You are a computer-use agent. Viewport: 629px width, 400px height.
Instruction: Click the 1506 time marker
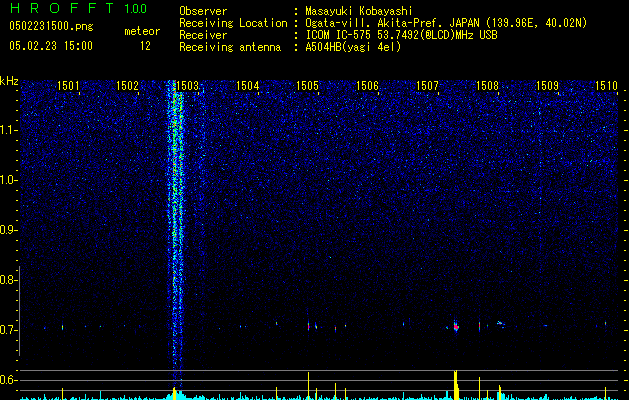[x=367, y=86]
